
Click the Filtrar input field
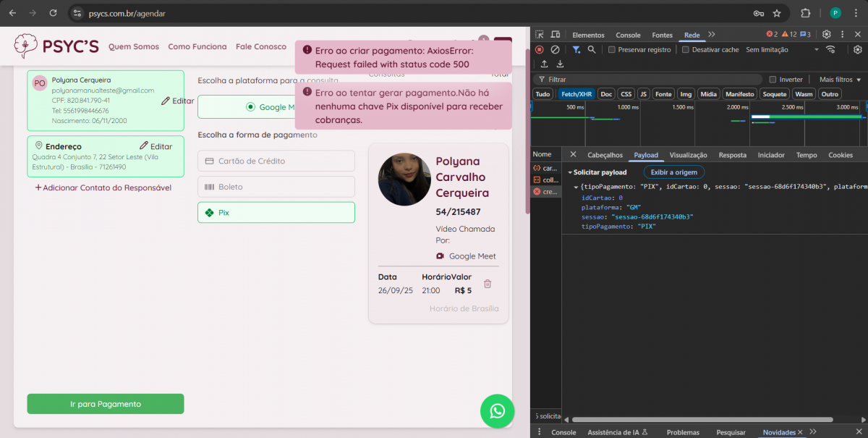(x=651, y=80)
